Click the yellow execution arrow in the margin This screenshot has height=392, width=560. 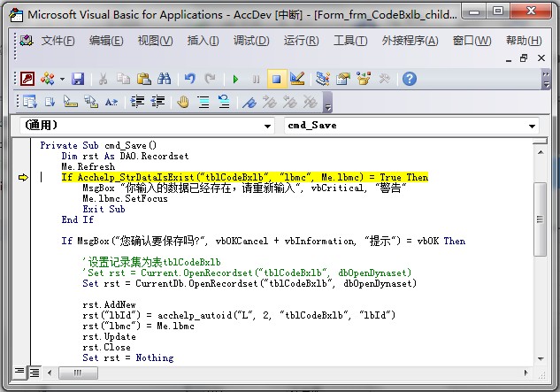coord(23,177)
